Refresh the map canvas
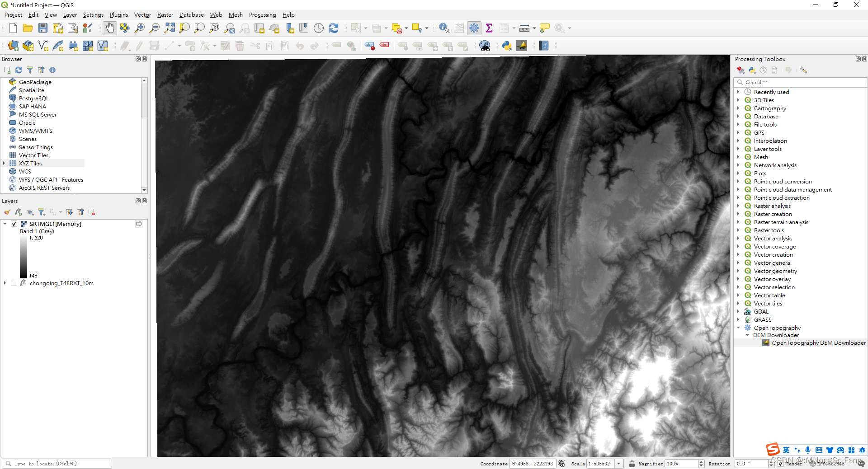The height and width of the screenshot is (469, 868). pyautogui.click(x=334, y=28)
